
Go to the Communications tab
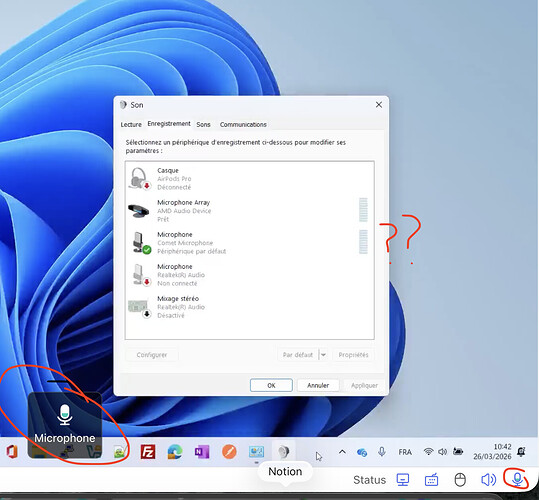pos(243,124)
